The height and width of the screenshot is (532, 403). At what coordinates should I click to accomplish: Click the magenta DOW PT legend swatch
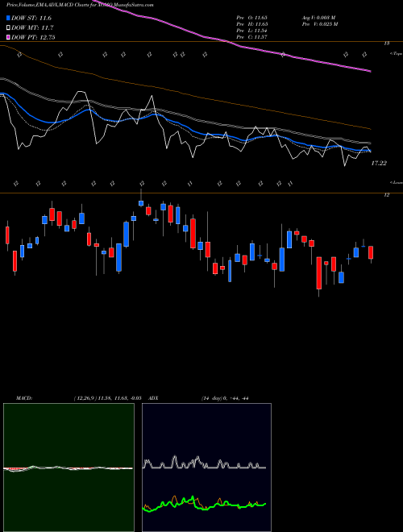pyautogui.click(x=9, y=37)
